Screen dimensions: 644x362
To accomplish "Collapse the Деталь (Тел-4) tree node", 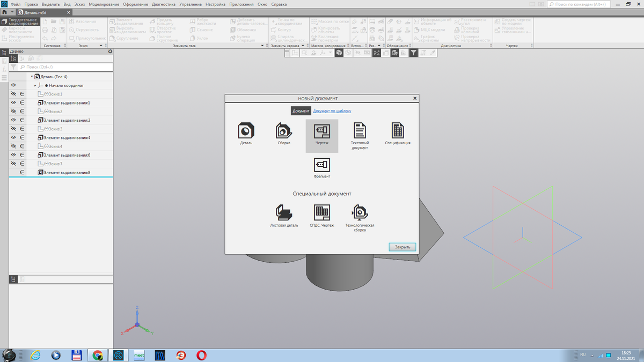I will 32,77.
